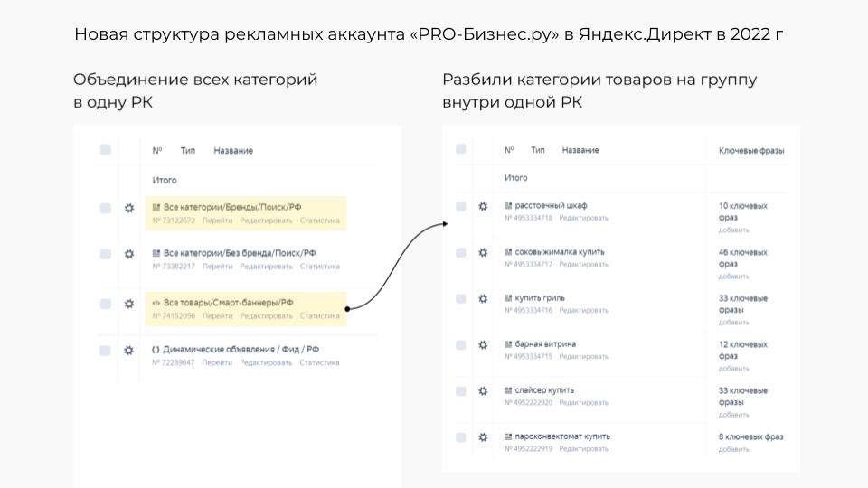Click Редактировать under соковыжималка купить
Viewport: 868px width, 488px height.
[x=583, y=265]
